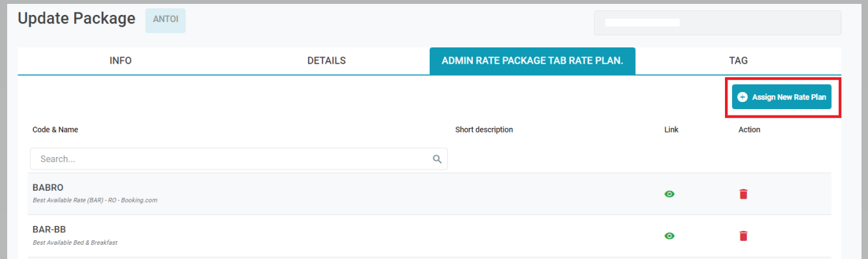Switch to the DETAILS tab

(326, 60)
